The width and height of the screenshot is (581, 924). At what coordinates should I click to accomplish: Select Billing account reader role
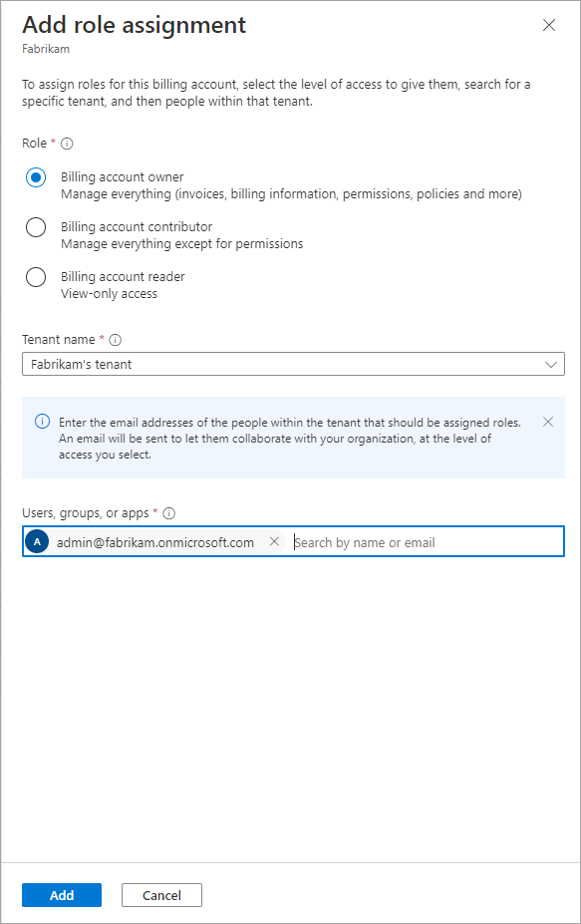(36, 277)
